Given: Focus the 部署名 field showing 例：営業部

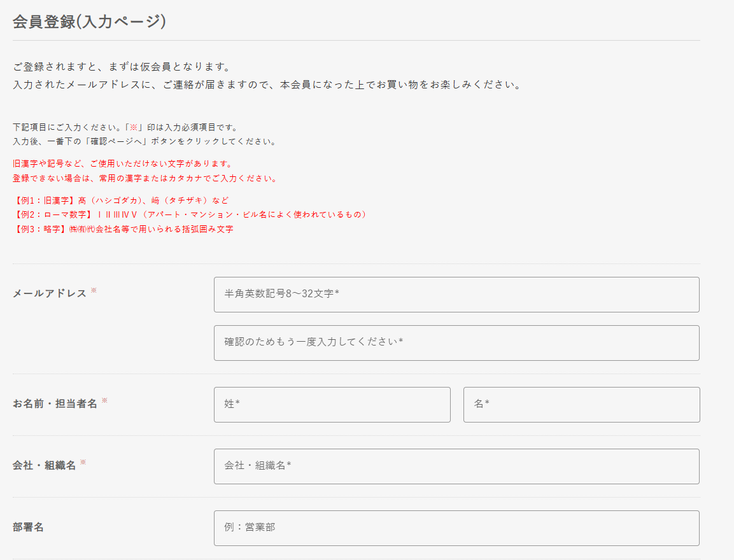Looking at the screenshot, I should coord(456,528).
